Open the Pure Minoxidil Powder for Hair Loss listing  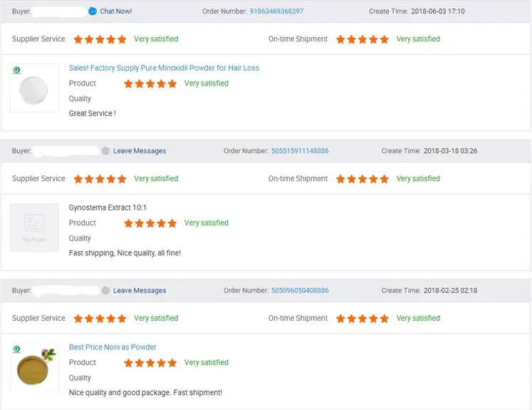[x=164, y=68]
